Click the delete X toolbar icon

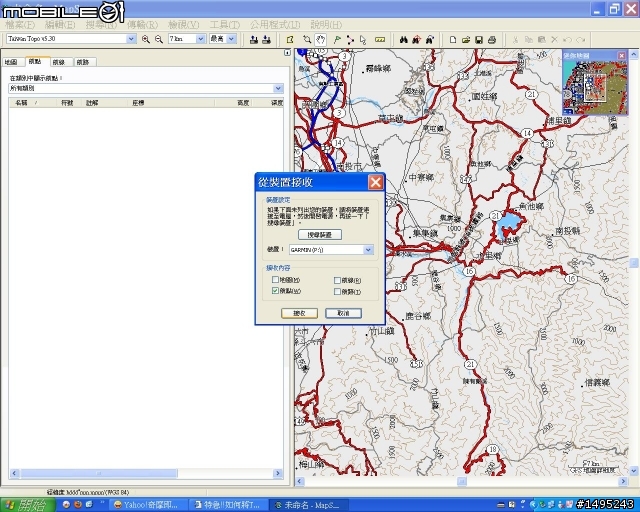pyautogui.click(x=554, y=40)
